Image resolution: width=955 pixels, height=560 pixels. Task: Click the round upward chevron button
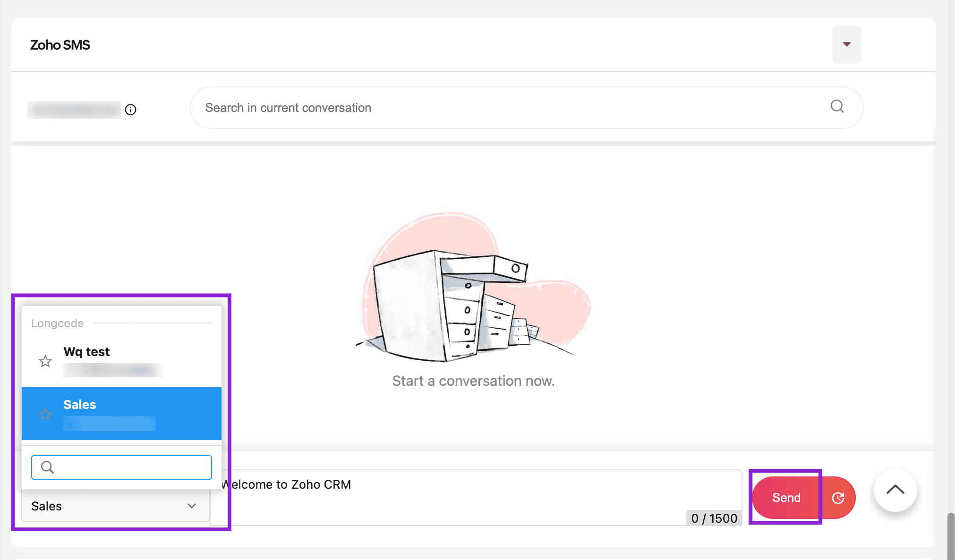click(895, 490)
